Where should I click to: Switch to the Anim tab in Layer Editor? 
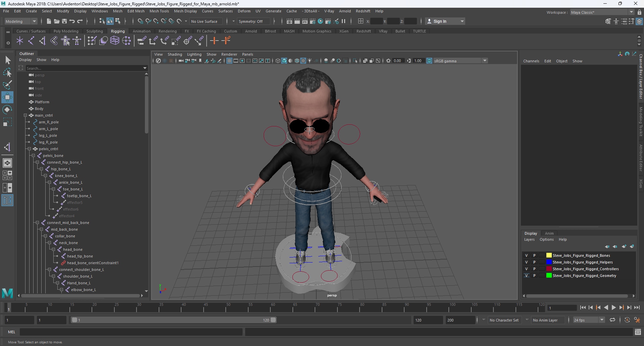click(549, 233)
